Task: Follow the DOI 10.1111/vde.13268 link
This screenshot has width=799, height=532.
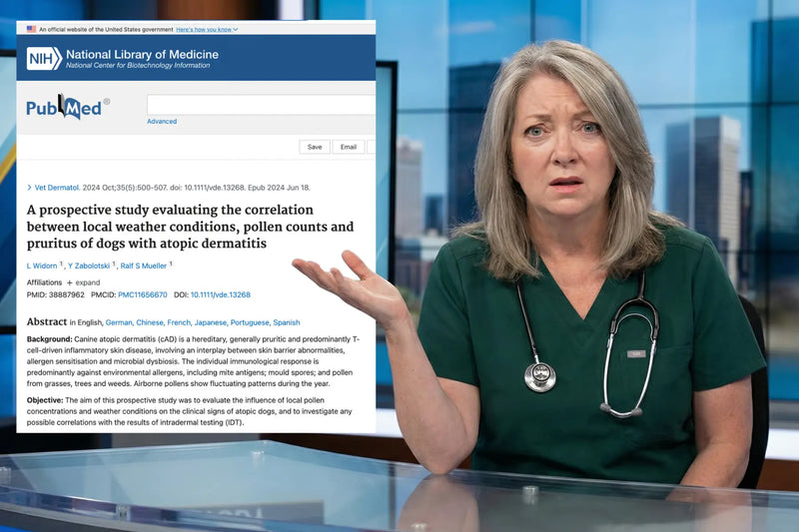Action: coord(221,294)
